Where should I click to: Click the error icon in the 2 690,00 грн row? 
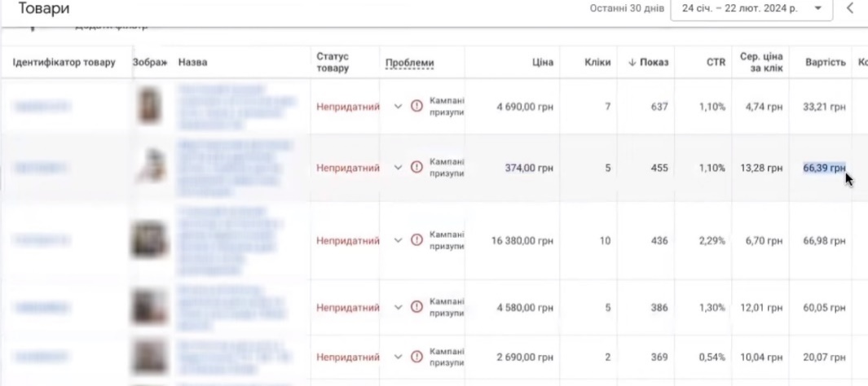click(x=416, y=357)
